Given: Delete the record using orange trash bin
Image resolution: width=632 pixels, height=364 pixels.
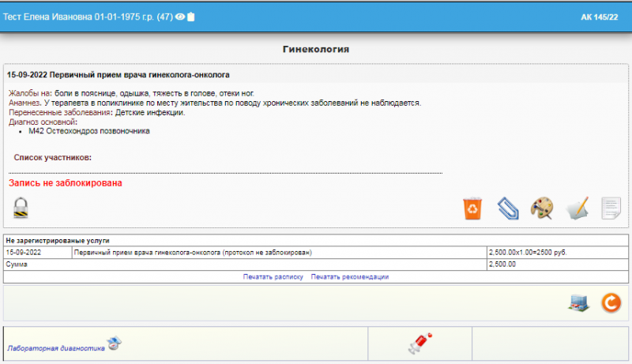Looking at the screenshot, I should [473, 208].
